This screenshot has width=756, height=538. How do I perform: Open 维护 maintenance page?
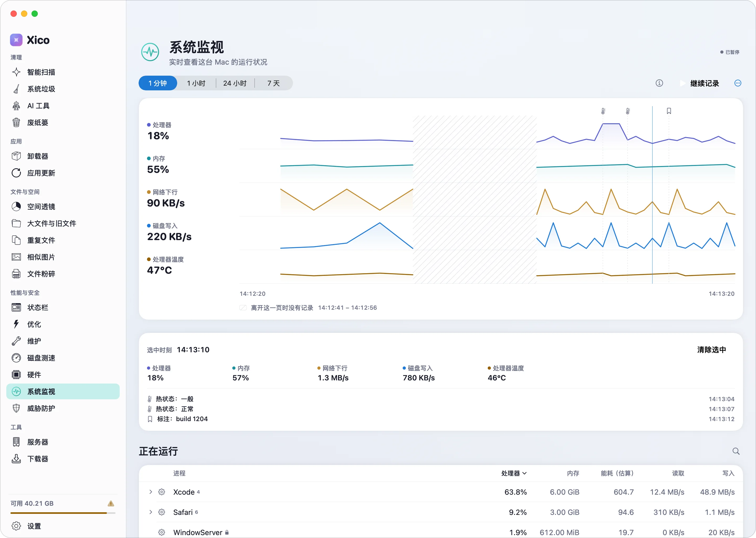63,342
